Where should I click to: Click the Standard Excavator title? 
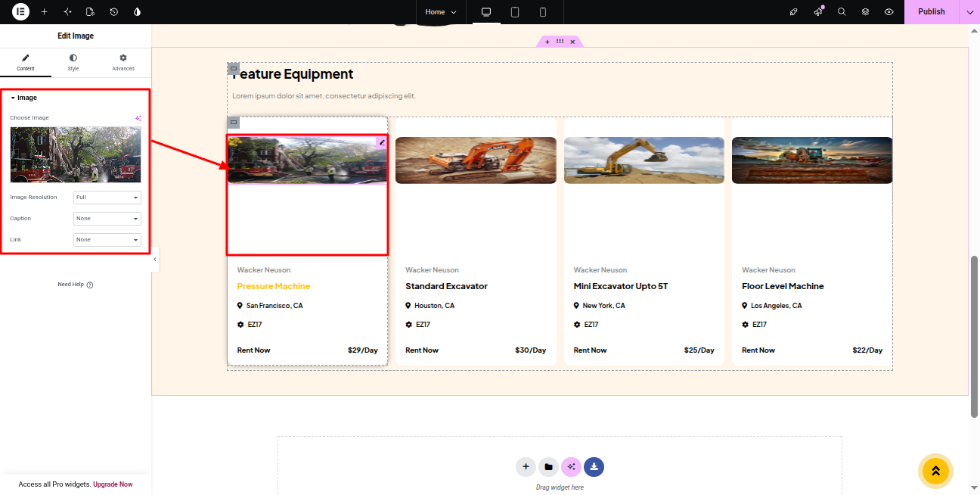point(446,286)
